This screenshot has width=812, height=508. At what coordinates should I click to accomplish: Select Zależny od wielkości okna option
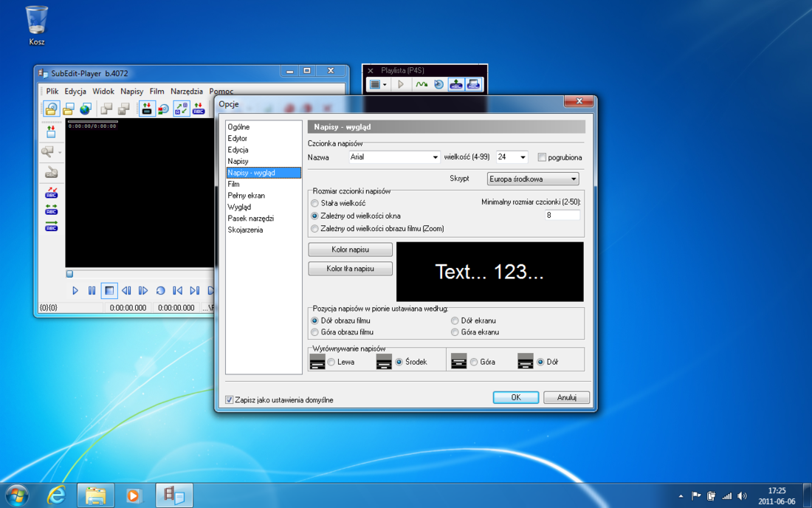tap(315, 216)
